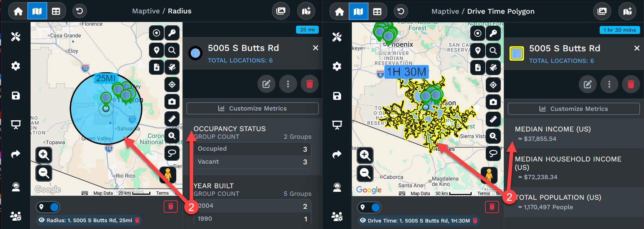Remove the Radius chip with its trash icon

pyautogui.click(x=137, y=220)
